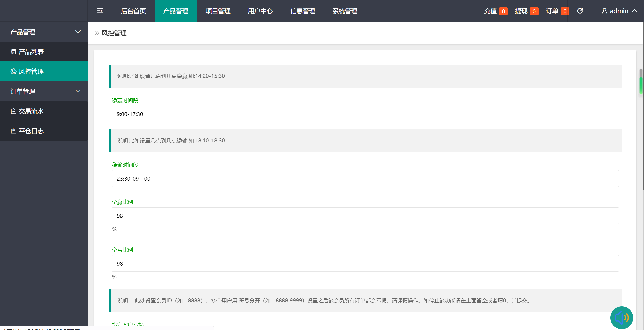
Task: Click the 产品列表 layers icon
Action: tap(14, 52)
